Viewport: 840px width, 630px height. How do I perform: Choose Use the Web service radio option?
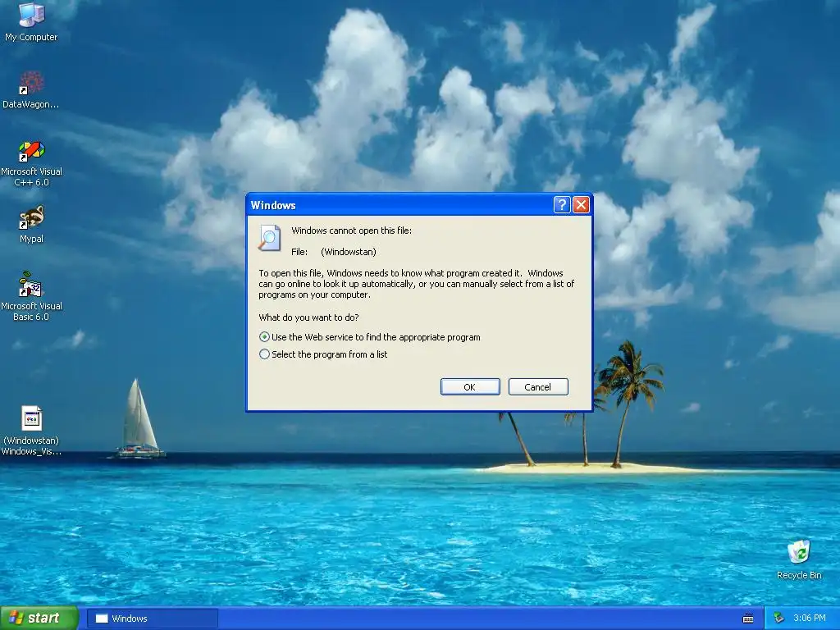tap(370, 337)
